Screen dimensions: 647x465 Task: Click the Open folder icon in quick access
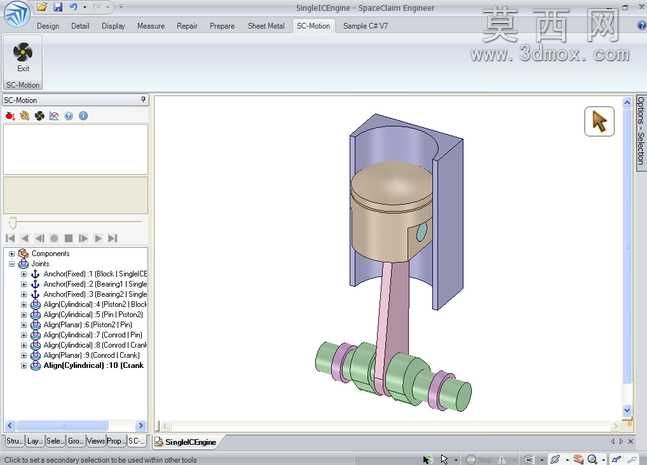click(42, 7)
